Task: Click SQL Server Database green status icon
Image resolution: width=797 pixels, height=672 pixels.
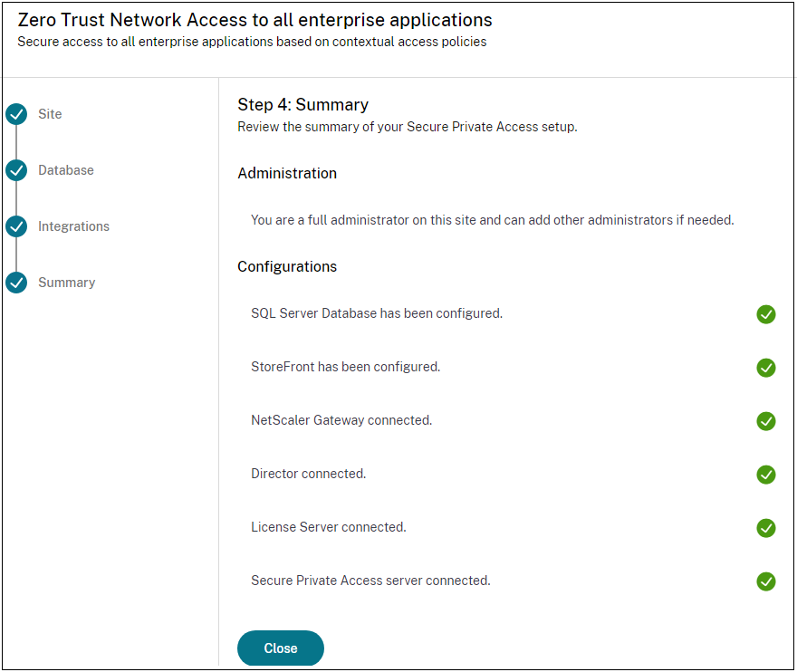Action: pos(766,314)
